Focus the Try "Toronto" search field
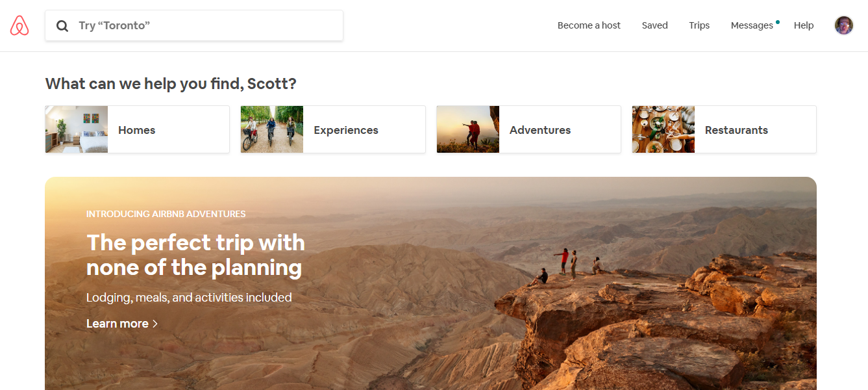 [208, 25]
